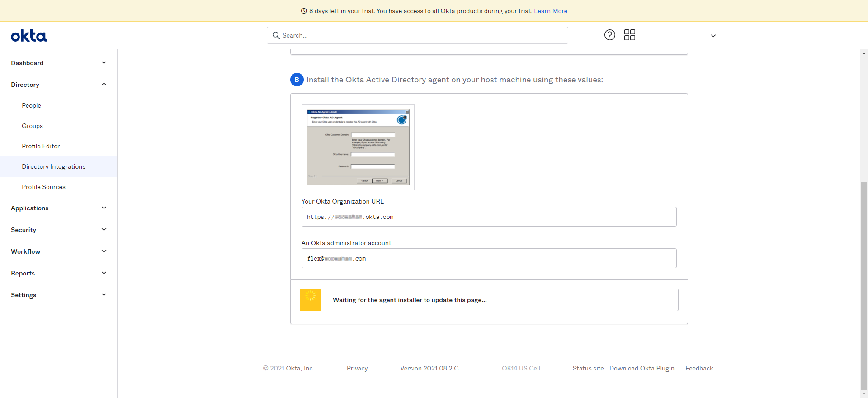
Task: Select Directory Integrations in the sidebar
Action: [59, 166]
